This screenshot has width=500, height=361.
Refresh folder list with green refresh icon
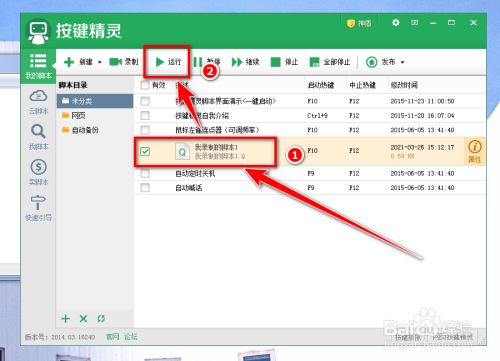101,319
